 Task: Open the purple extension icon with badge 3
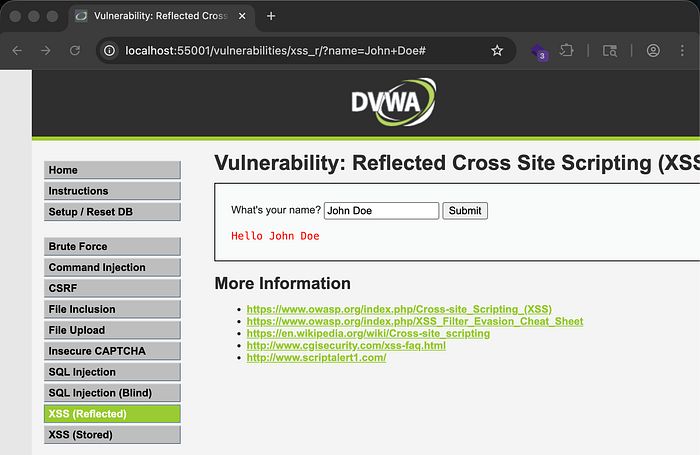539,52
